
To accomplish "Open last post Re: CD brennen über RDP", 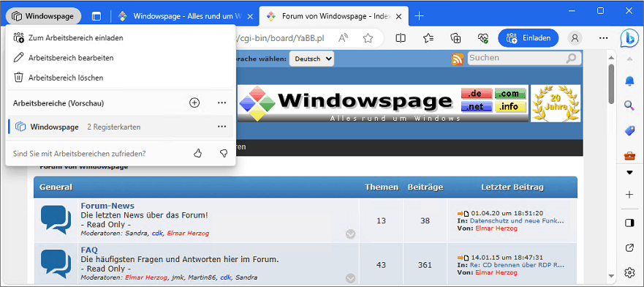I will point(517,265).
